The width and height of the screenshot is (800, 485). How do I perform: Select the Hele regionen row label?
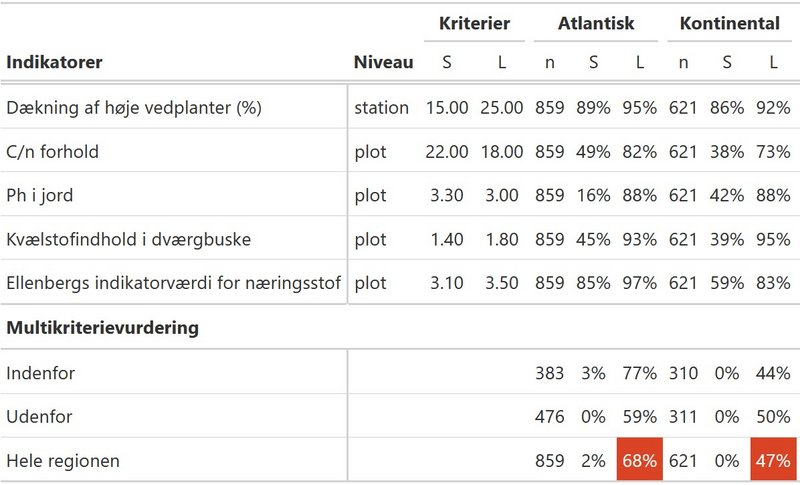pyautogui.click(x=63, y=461)
